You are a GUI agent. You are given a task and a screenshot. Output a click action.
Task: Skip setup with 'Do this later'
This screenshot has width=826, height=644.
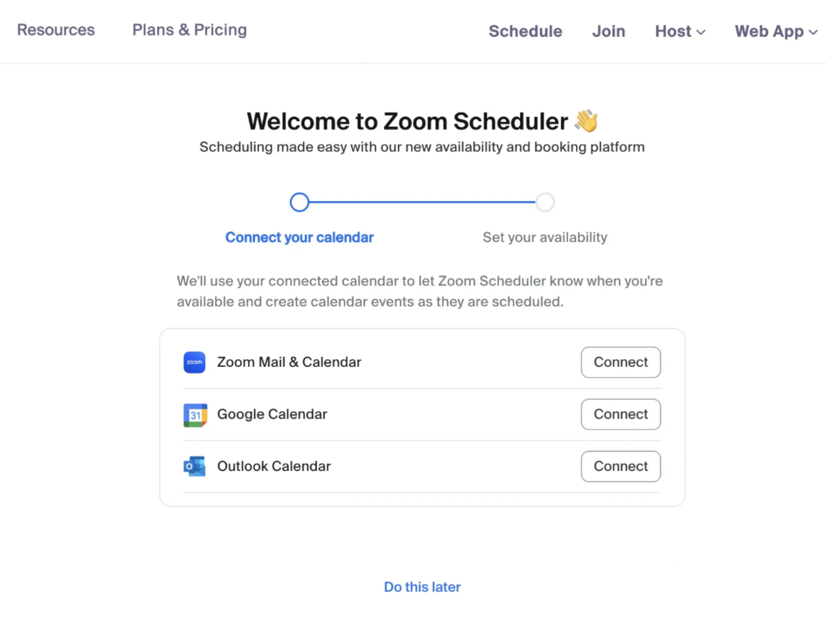(x=422, y=587)
